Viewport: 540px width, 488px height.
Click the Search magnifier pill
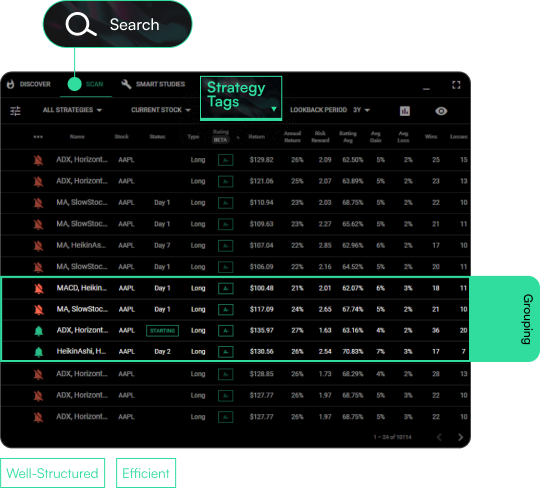tap(117, 24)
